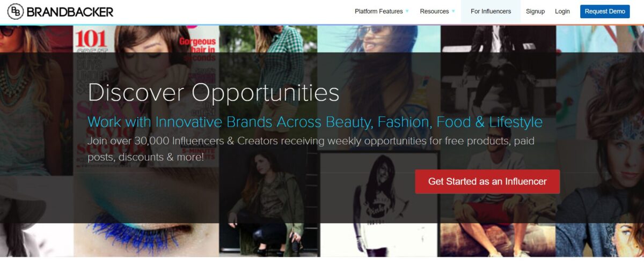644x266 pixels.
Task: Go to the Signup link
Action: pos(535,11)
